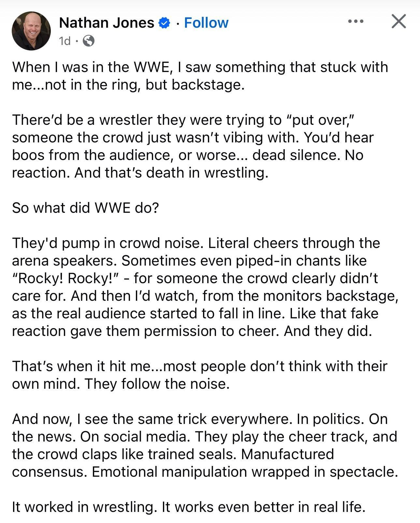The height and width of the screenshot is (523, 420).
Task: Close the post with the X icon
Action: tap(398, 22)
